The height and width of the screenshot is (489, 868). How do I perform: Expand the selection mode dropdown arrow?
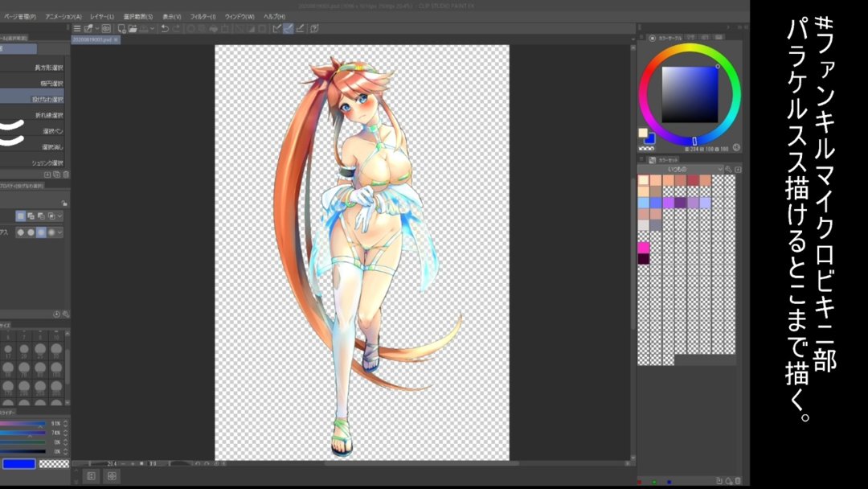[59, 216]
